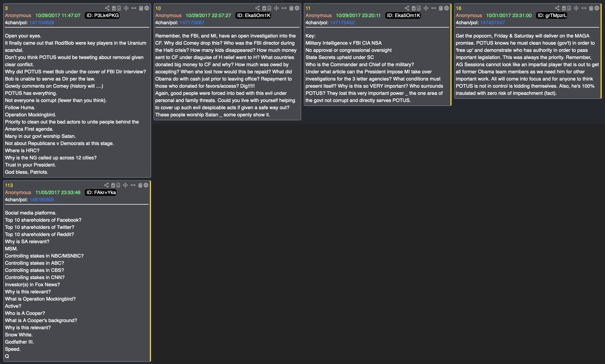Click post number 10 in the header
This screenshot has width=605, height=364.
click(x=158, y=8)
